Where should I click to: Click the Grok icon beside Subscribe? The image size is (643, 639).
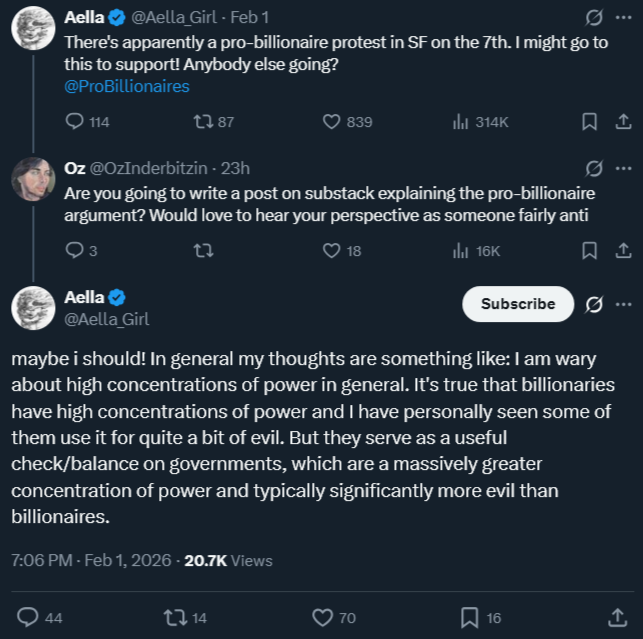(x=593, y=304)
